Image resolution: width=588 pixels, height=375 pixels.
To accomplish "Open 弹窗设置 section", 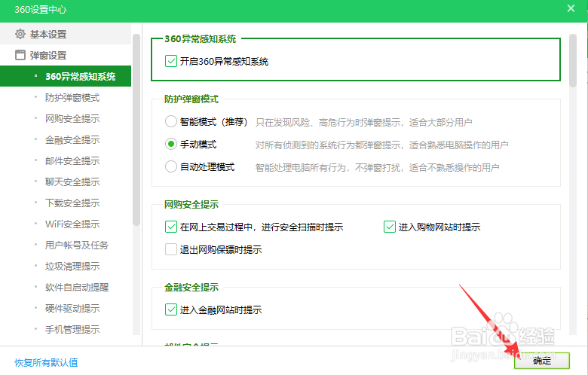I will click(x=66, y=55).
